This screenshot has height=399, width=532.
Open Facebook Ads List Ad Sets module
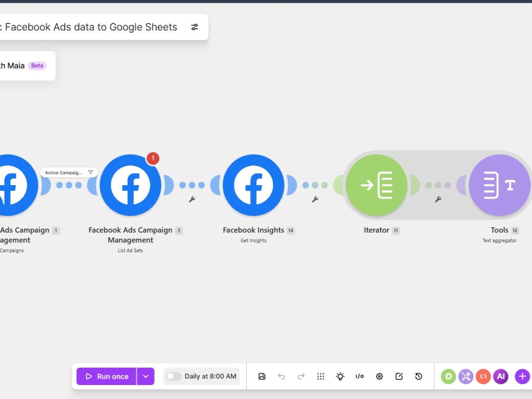click(131, 185)
